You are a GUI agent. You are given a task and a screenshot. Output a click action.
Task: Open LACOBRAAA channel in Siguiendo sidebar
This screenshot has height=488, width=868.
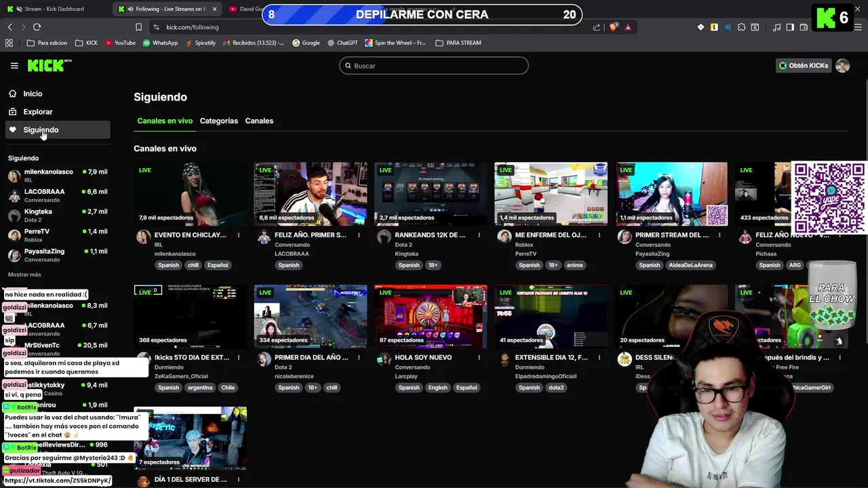58,195
